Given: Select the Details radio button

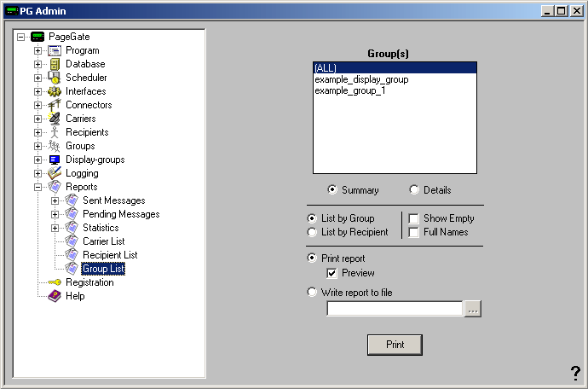Looking at the screenshot, I should [x=414, y=189].
